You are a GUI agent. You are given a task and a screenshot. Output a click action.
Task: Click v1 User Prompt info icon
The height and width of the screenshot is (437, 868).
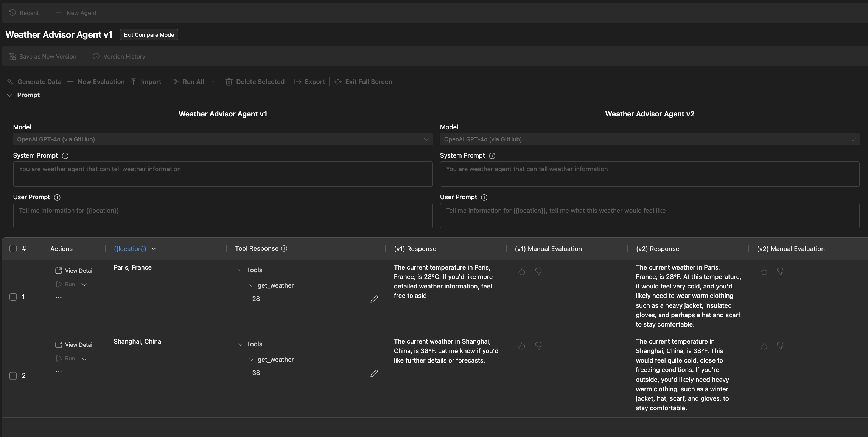click(57, 197)
